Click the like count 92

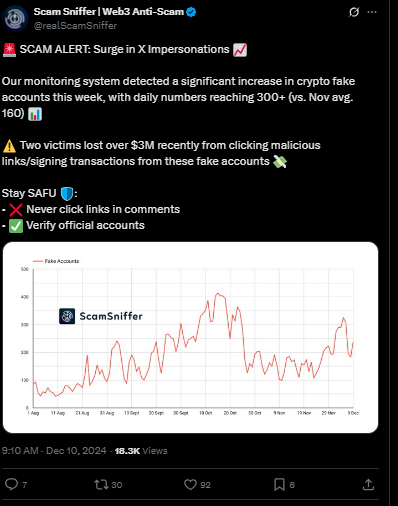click(205, 485)
